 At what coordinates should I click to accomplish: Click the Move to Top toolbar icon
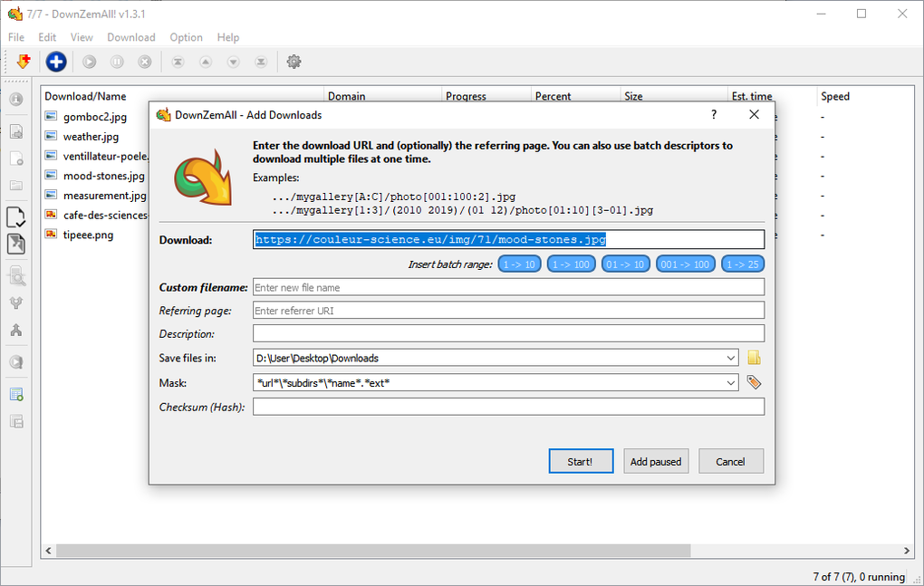178,62
